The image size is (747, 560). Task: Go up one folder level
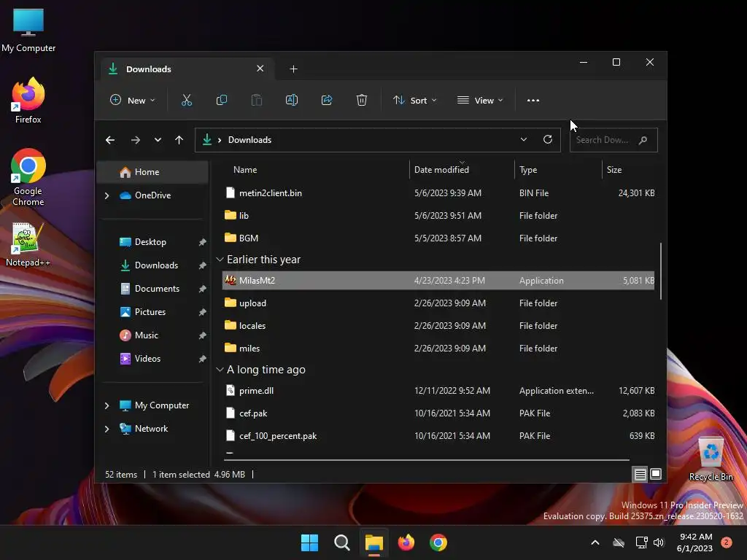[x=179, y=140]
